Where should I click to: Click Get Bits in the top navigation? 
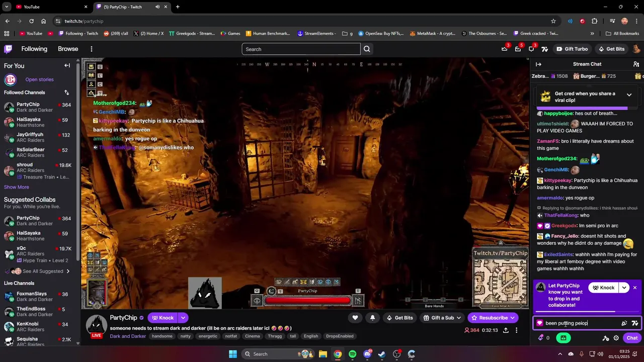click(611, 49)
